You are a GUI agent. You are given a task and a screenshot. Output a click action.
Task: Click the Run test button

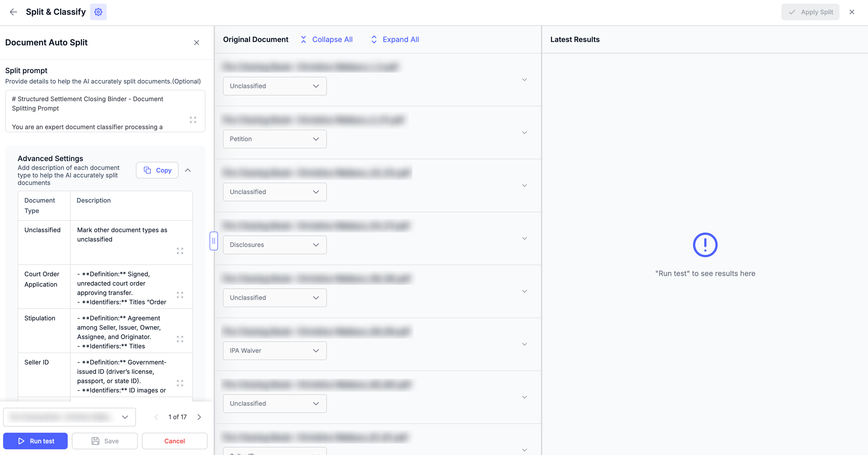coord(35,441)
